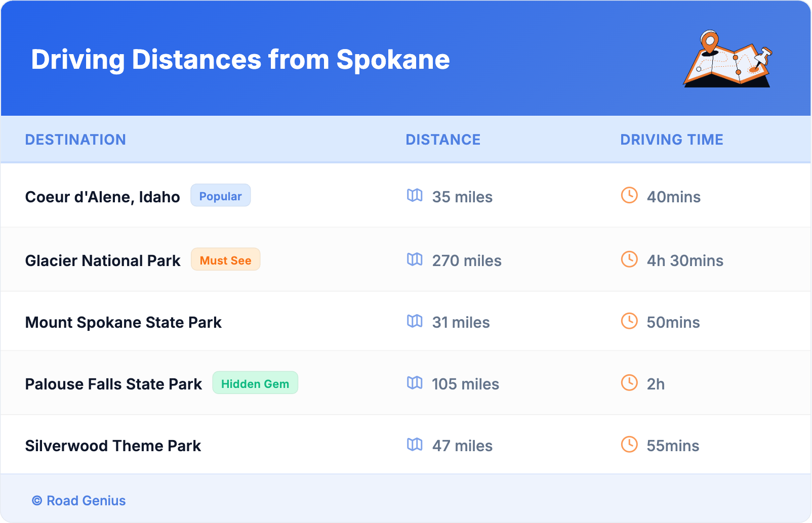Viewport: 812px width, 523px height.
Task: Click the clock icon beside 40mins
Action: (629, 195)
